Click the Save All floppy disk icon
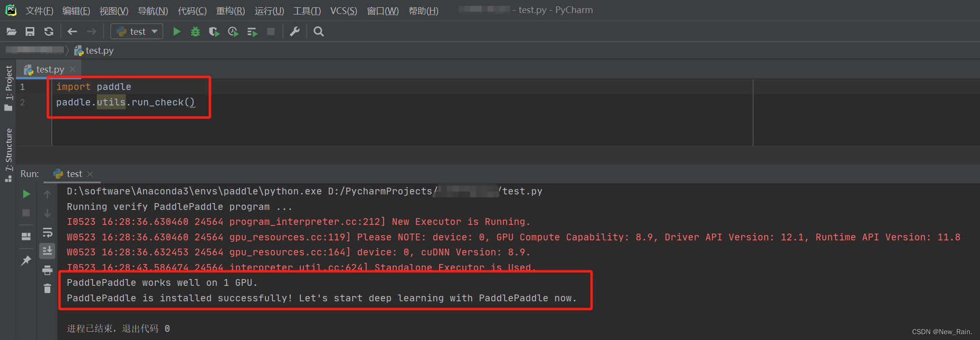This screenshot has width=980, height=340. pyautogui.click(x=30, y=31)
